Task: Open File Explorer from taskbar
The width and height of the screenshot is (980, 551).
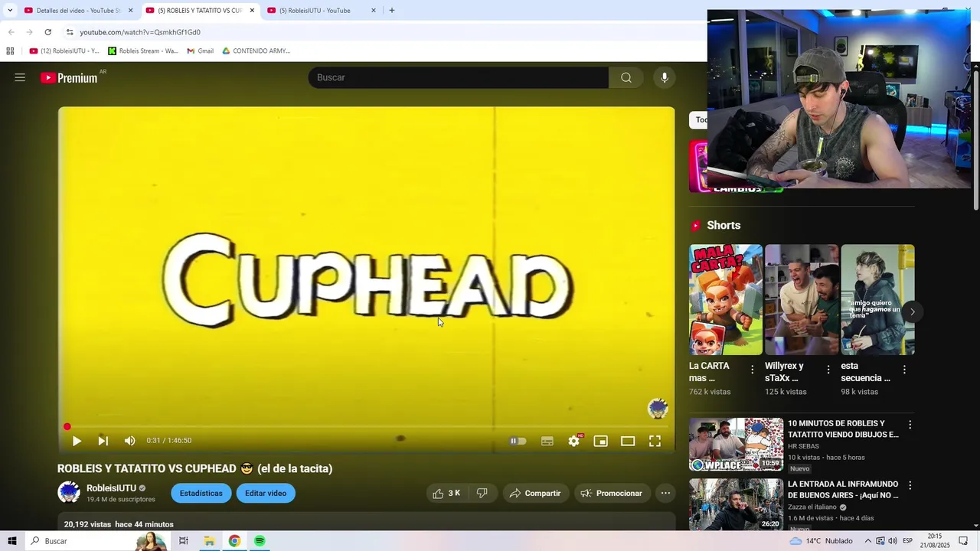Action: [x=209, y=541]
